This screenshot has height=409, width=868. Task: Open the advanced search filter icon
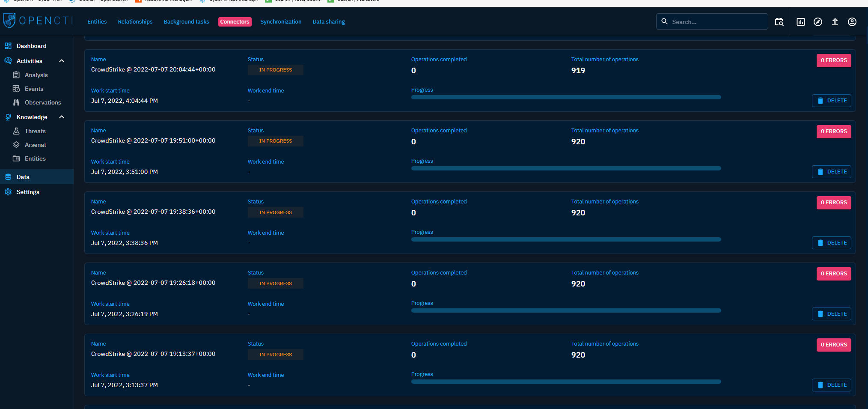779,21
